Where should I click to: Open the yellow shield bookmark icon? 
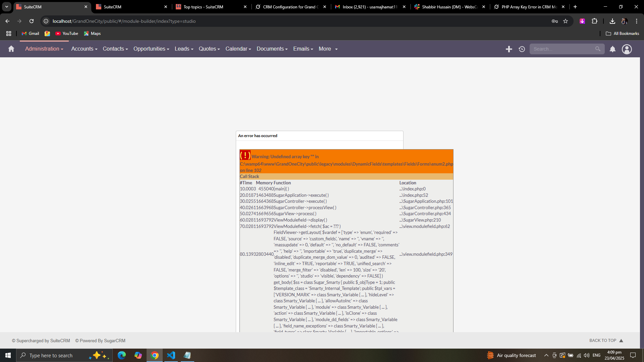coord(47,34)
